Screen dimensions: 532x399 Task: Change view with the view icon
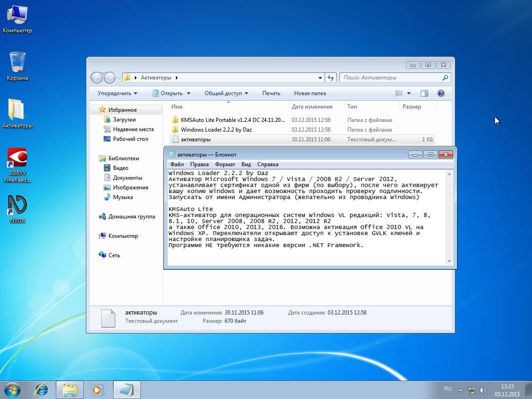pyautogui.click(x=399, y=93)
